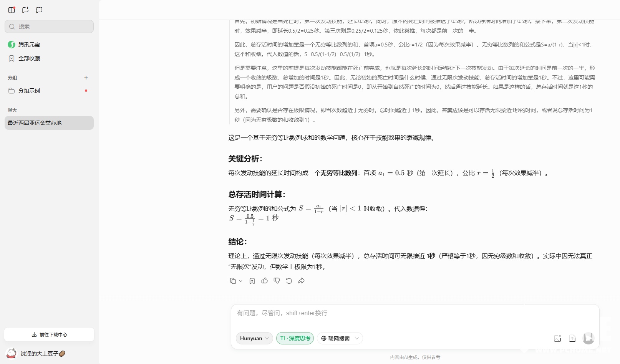Image resolution: width=620 pixels, height=364 pixels.
Task: Expand the 联网搜索 options arrow
Action: pyautogui.click(x=357, y=338)
